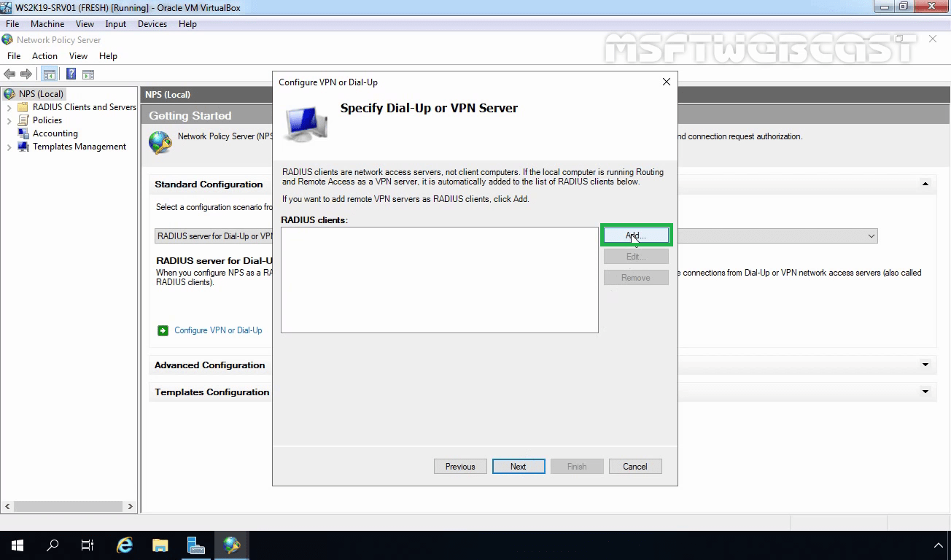
Task: Select RADIUS Clients and Servers label
Action: 85,107
